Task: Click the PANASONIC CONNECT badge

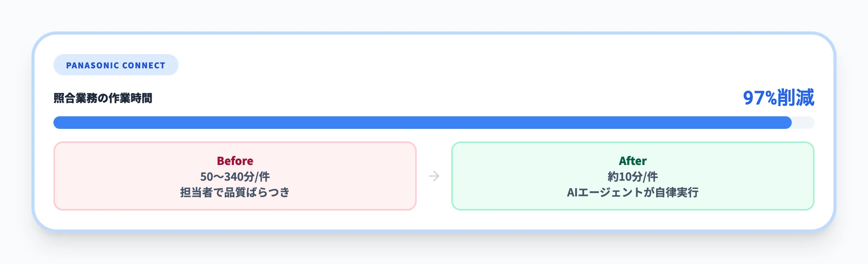Action: click(x=116, y=65)
